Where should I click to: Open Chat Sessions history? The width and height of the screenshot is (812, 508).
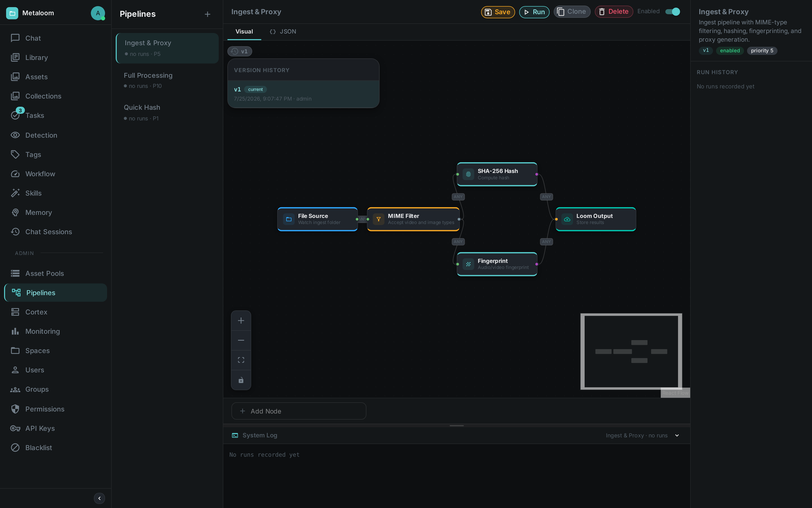click(x=55, y=232)
